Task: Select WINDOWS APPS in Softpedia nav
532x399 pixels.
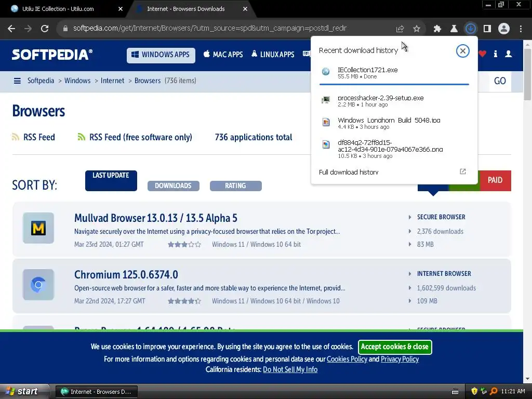Action: pos(161,55)
